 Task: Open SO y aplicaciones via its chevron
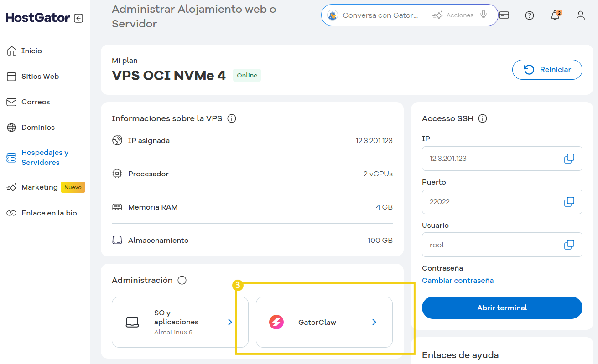point(229,322)
